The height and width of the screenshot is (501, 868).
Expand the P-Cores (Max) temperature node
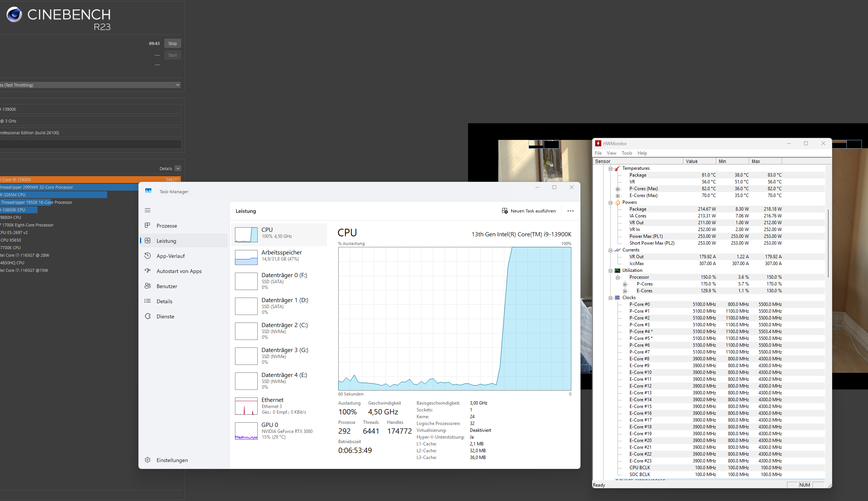(x=618, y=189)
